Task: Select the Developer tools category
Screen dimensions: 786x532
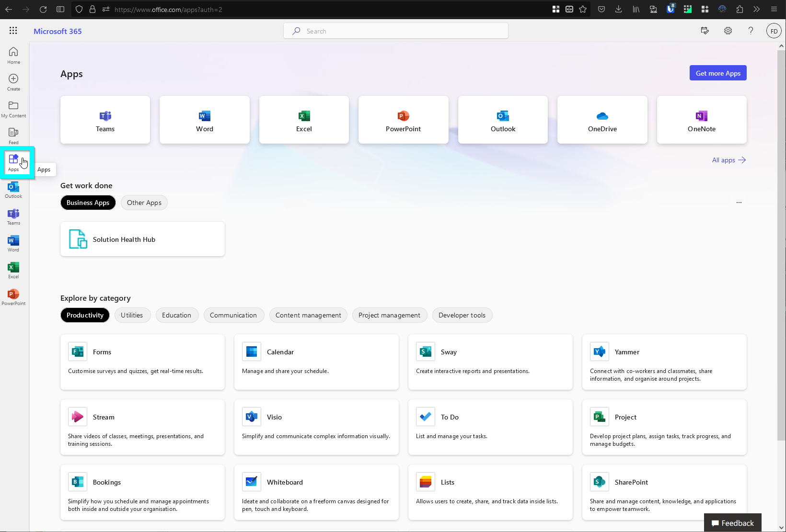Action: [462, 315]
